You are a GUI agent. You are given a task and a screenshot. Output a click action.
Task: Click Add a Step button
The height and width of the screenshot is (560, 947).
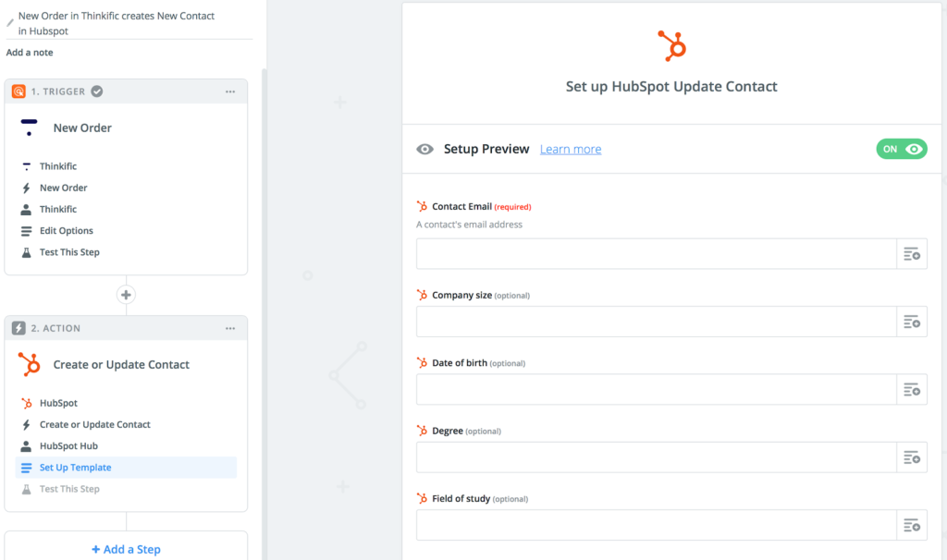[126, 549]
